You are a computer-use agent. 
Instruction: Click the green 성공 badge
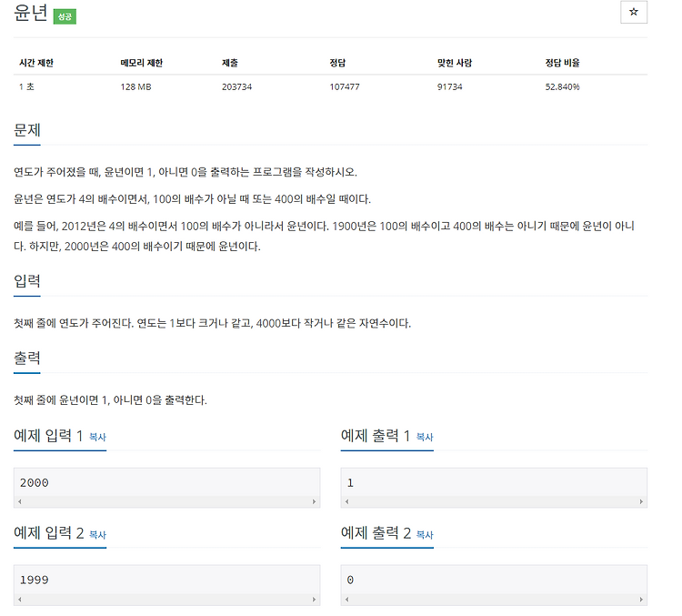[x=65, y=16]
